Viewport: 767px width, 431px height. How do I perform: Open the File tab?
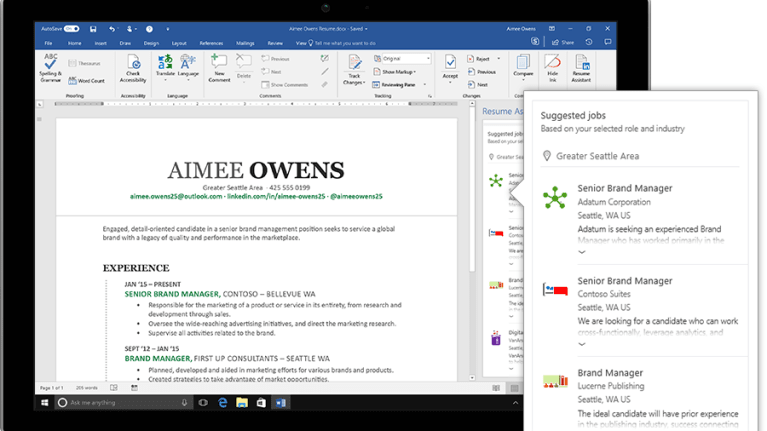(x=48, y=43)
